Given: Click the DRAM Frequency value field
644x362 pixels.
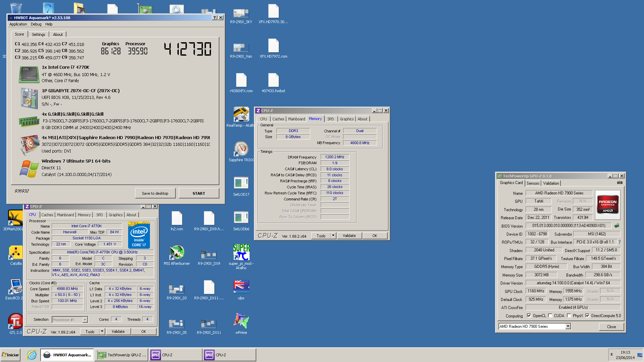Looking at the screenshot, I should [x=335, y=157].
